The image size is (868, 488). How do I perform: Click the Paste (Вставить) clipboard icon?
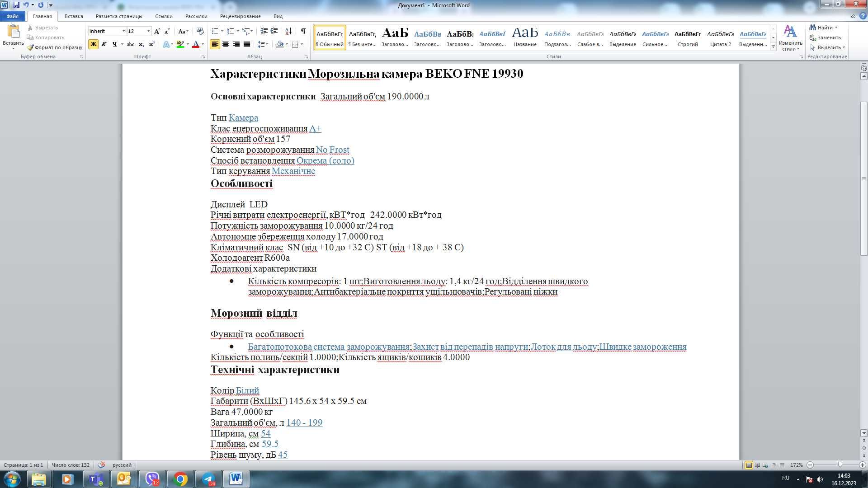(13, 32)
